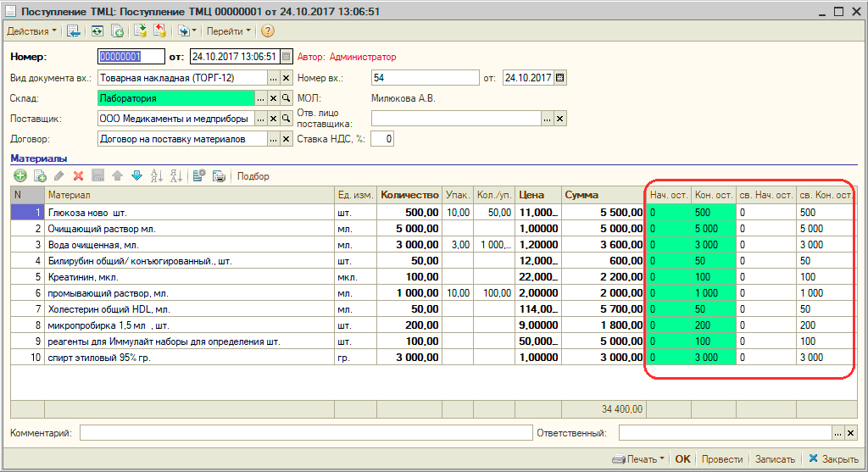Click the Подбор button in materials toolbar
The image size is (868, 472).
[253, 176]
